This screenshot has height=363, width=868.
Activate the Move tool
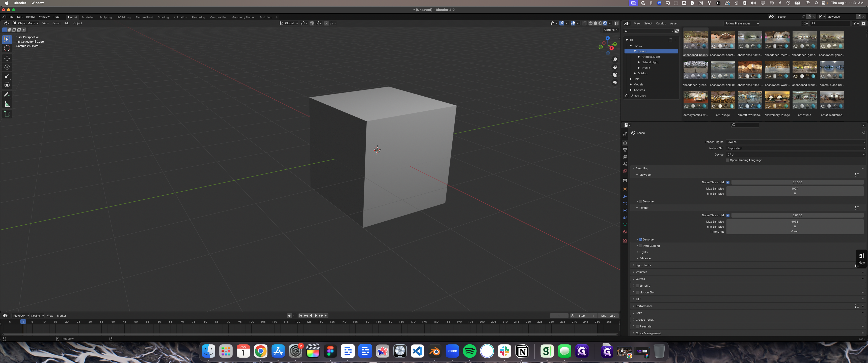coord(7,58)
